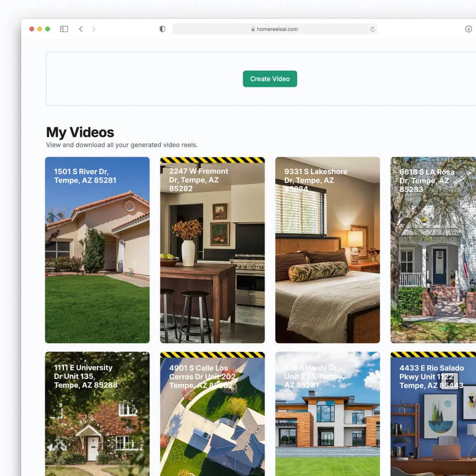476x476 pixels.
Task: Click the My Videos heading
Action: pos(80,132)
